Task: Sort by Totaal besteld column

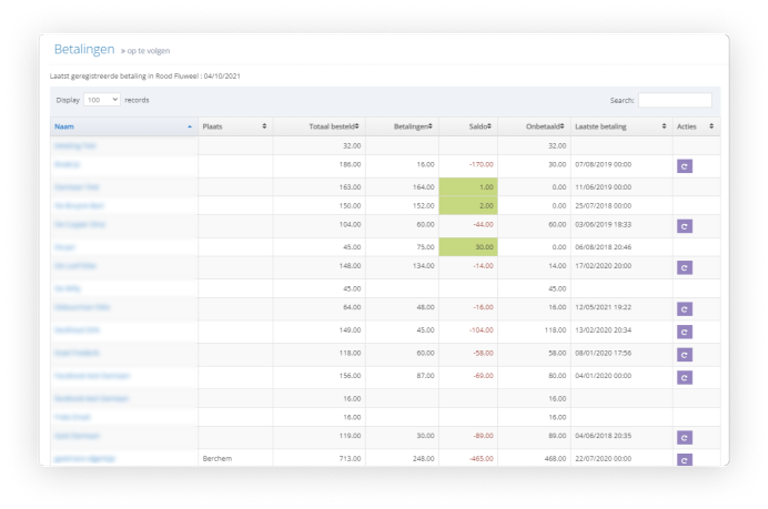Action: click(x=320, y=127)
